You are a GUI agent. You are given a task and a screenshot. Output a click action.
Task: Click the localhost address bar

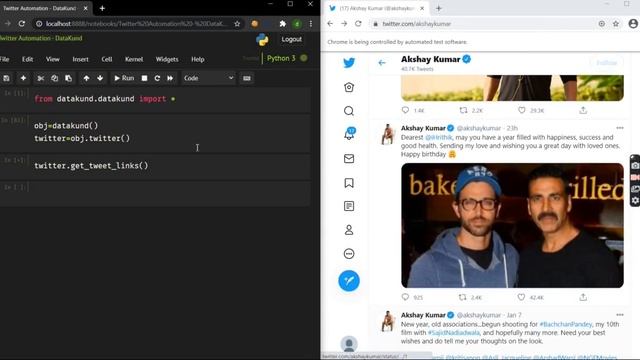click(x=135, y=24)
